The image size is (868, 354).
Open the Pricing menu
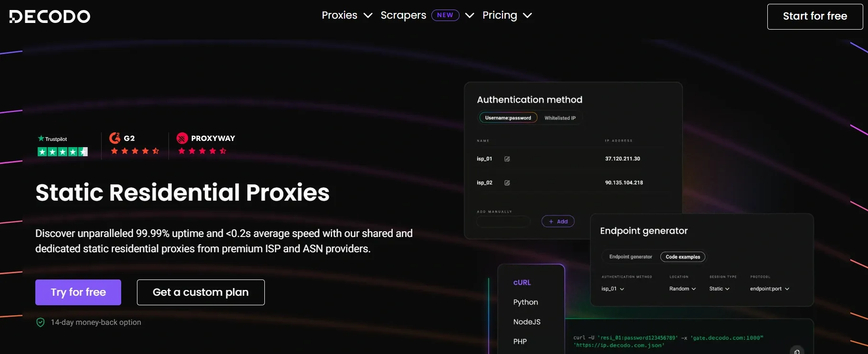tap(500, 15)
